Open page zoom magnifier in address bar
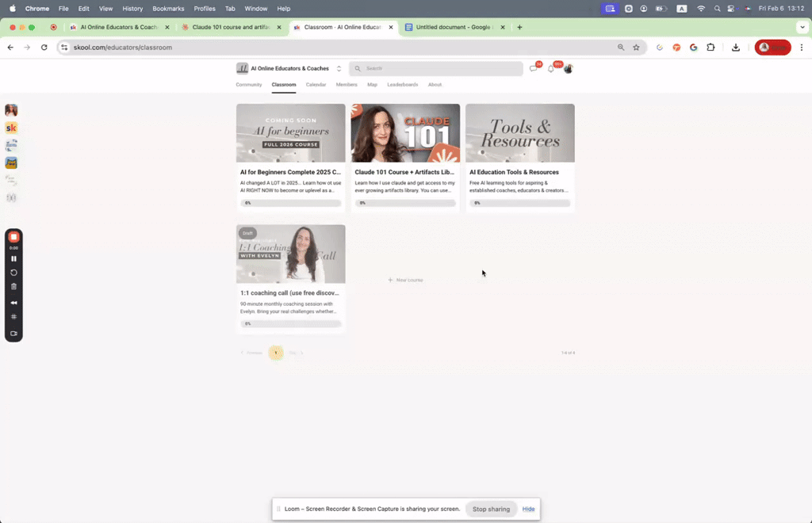Image resolution: width=812 pixels, height=523 pixels. point(620,47)
